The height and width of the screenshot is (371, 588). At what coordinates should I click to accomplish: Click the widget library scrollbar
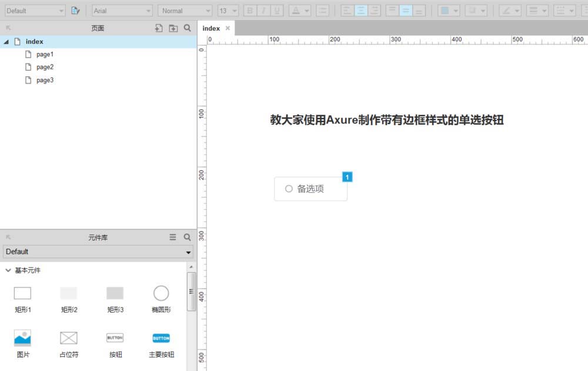191,292
